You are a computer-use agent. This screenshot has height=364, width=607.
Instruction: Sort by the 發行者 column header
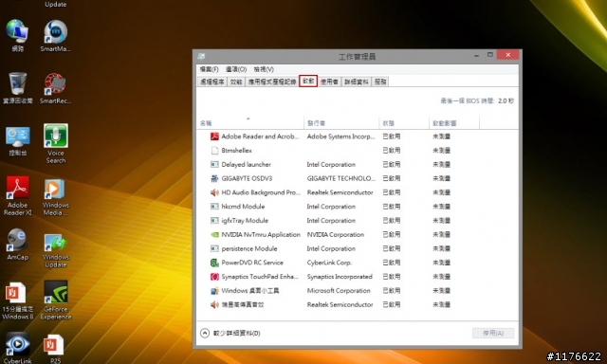341,123
